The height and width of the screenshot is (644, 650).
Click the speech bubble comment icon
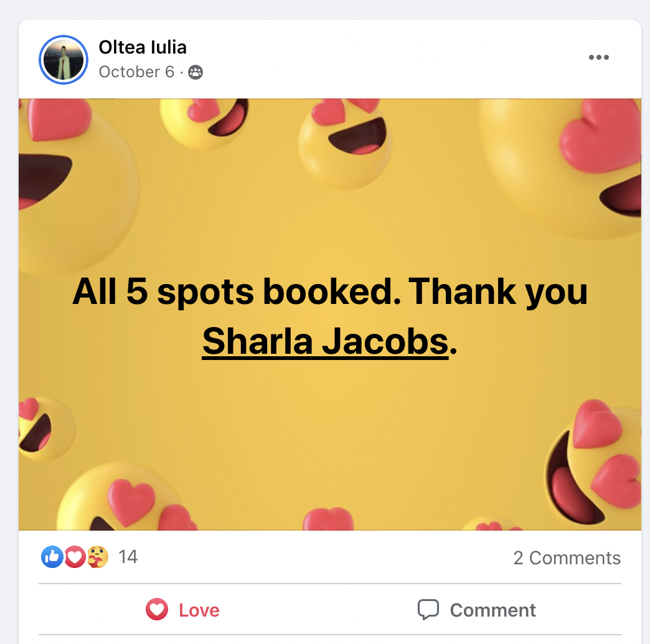(428, 610)
